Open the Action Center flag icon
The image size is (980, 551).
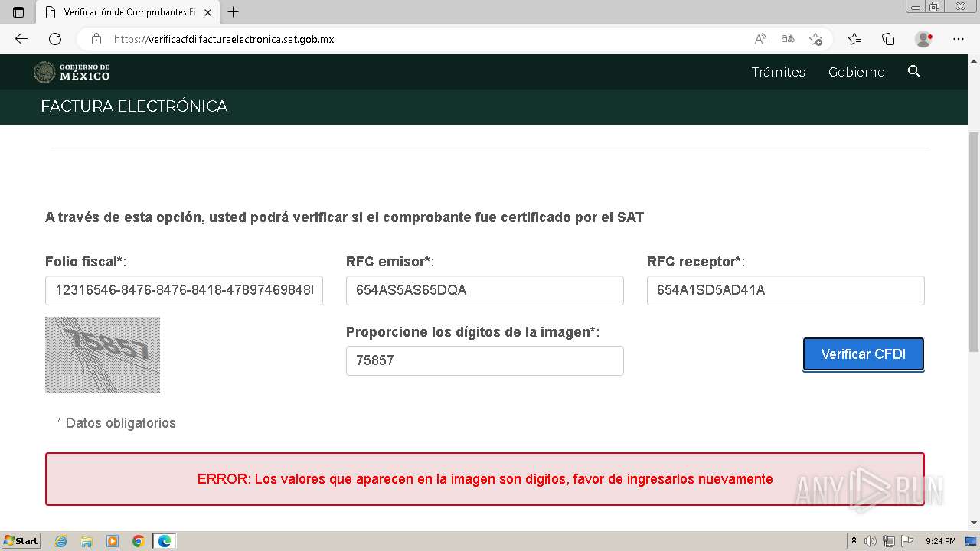coord(906,541)
